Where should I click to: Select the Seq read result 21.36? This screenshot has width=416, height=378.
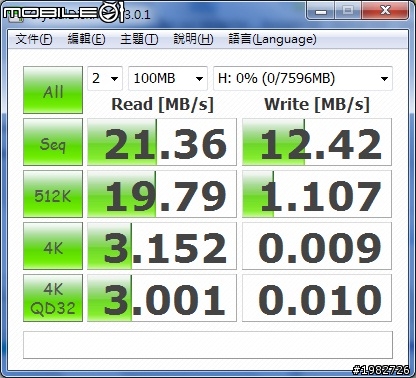[162, 142]
